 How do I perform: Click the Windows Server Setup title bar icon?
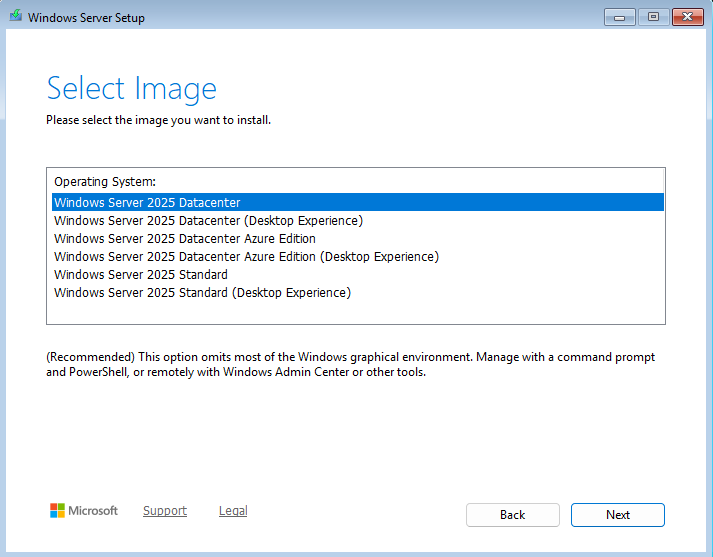pyautogui.click(x=16, y=16)
